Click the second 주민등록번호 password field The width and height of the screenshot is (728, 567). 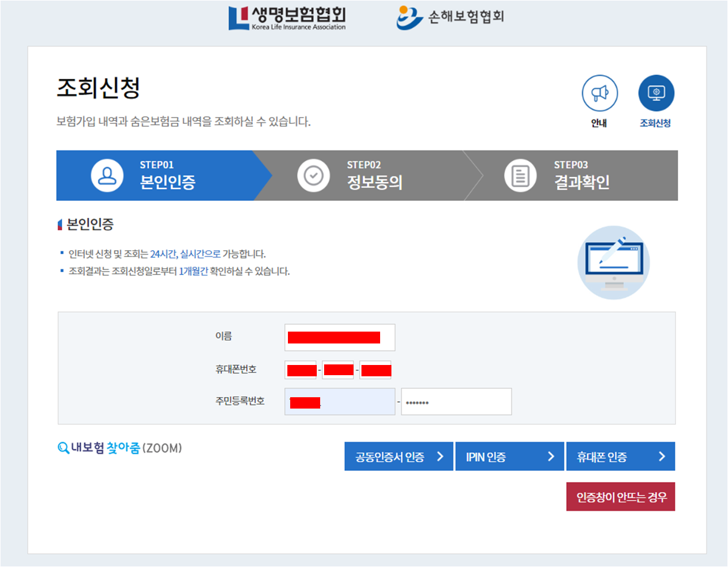[456, 401]
